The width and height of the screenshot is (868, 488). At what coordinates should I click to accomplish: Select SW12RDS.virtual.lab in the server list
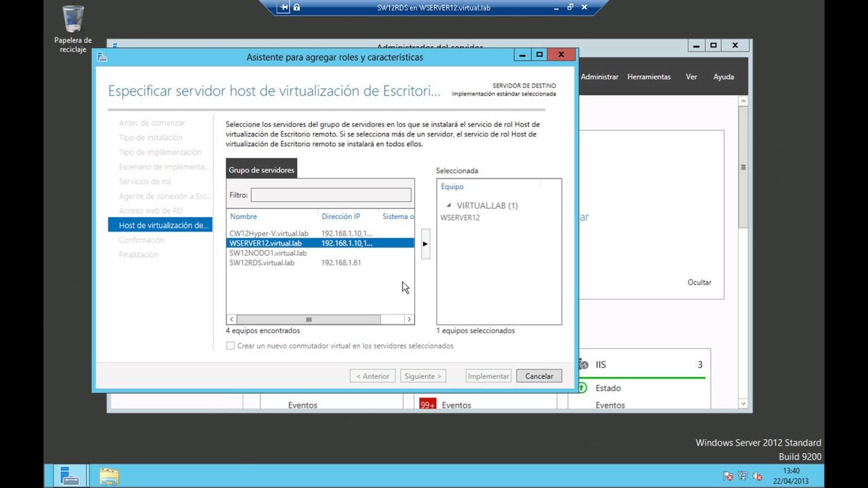(320, 262)
